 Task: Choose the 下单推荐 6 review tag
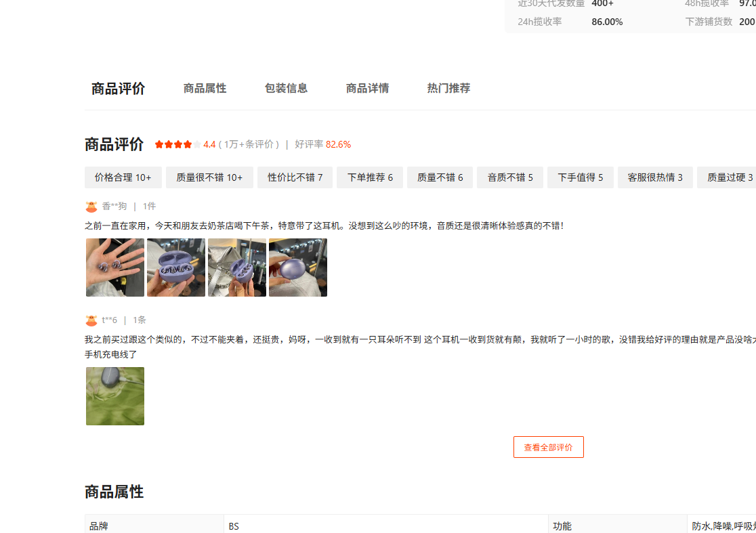click(370, 177)
